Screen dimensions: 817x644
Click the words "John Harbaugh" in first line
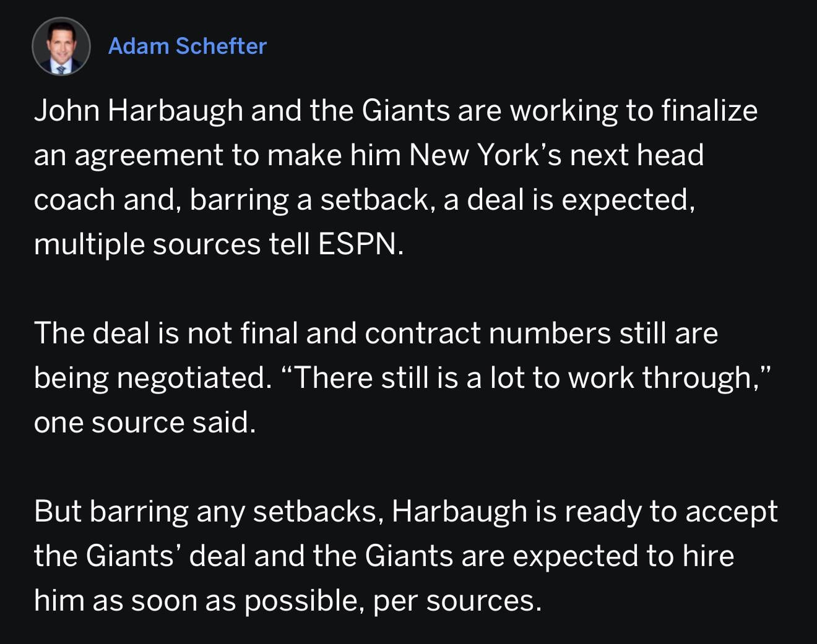138,111
